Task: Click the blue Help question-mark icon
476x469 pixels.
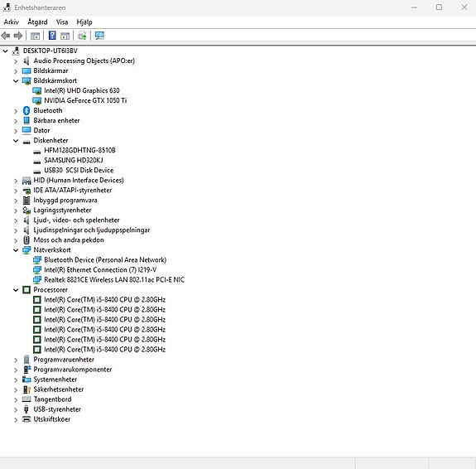Action: click(52, 36)
